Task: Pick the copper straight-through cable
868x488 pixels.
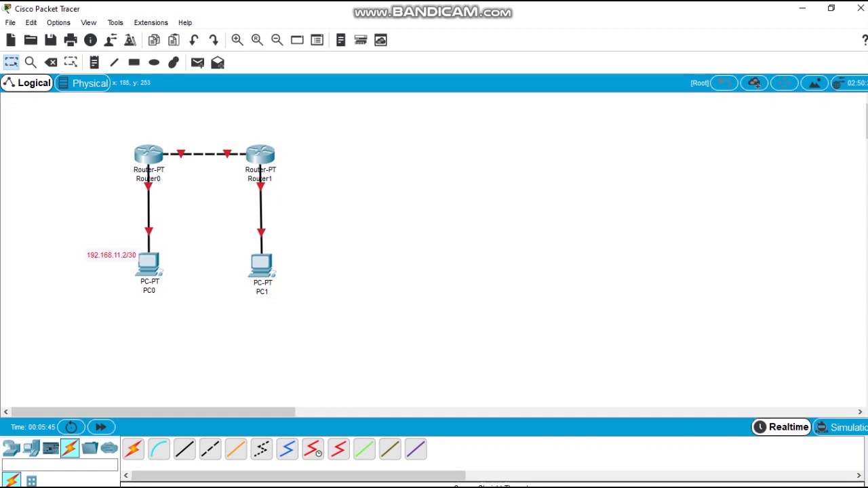Action: 184,449
